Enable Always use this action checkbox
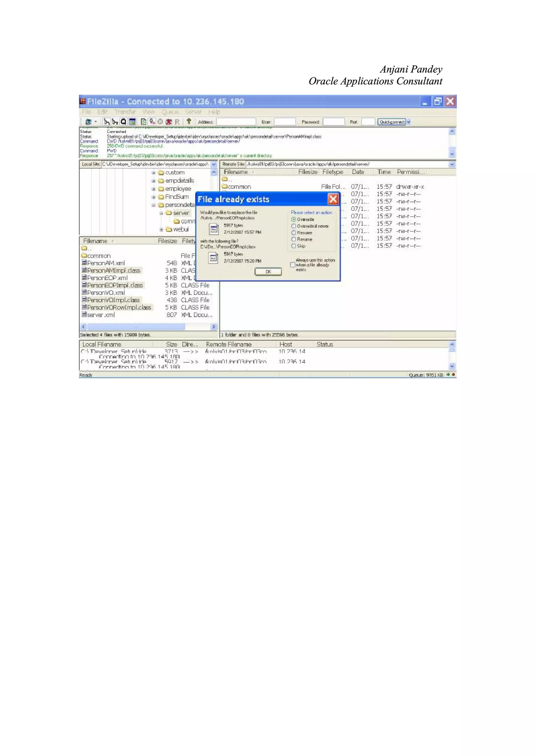 (293, 265)
